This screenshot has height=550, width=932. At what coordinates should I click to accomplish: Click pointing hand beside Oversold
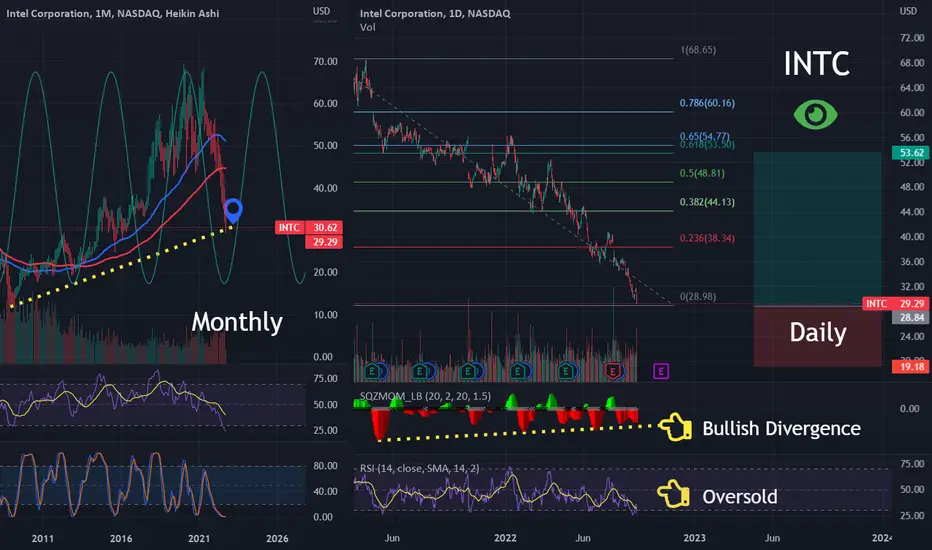tap(673, 494)
